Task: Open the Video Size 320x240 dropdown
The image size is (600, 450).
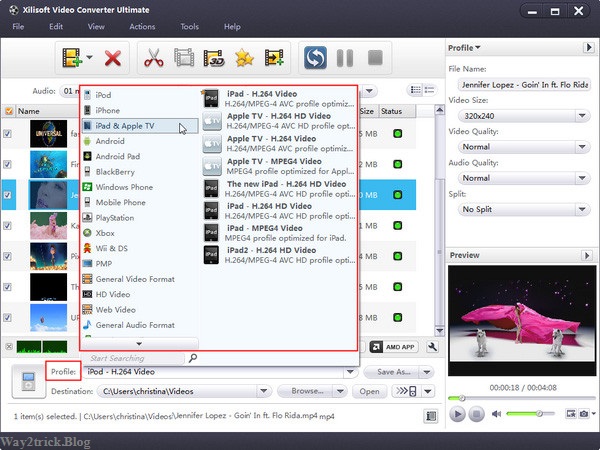Action: click(582, 116)
